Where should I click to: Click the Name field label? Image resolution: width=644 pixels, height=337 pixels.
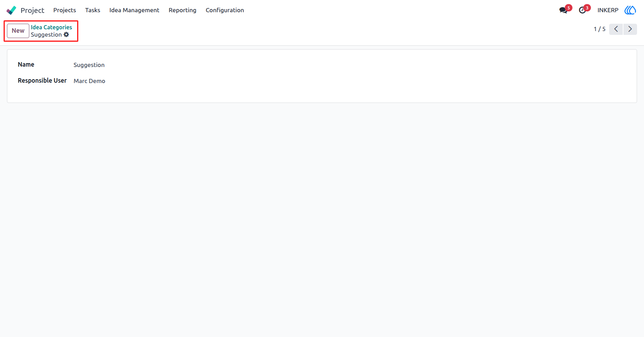26,65
